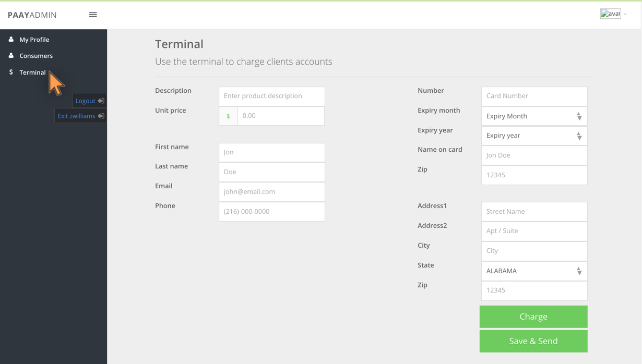The width and height of the screenshot is (642, 364).
Task: Focus the Unit price amount field
Action: 281,116
